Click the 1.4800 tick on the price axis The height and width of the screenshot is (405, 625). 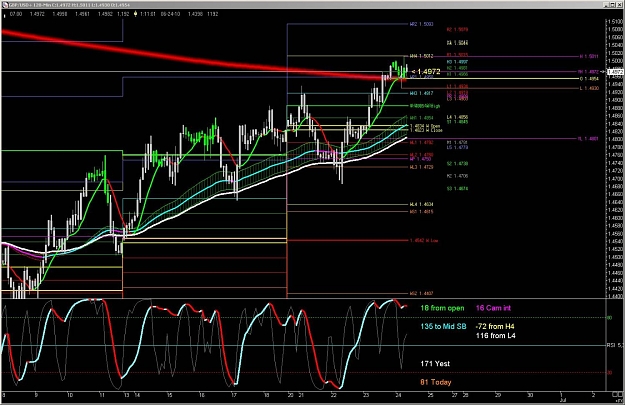pos(616,139)
